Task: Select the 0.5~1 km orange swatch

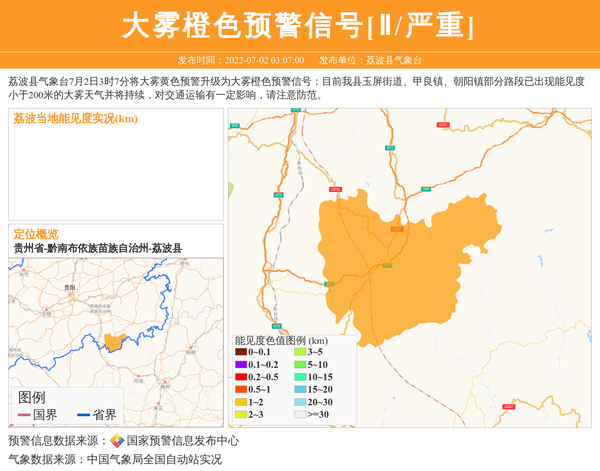Action: tap(241, 389)
